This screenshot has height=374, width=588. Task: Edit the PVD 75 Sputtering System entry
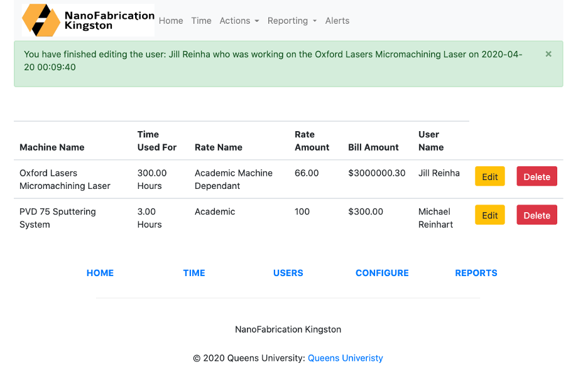[x=489, y=215]
